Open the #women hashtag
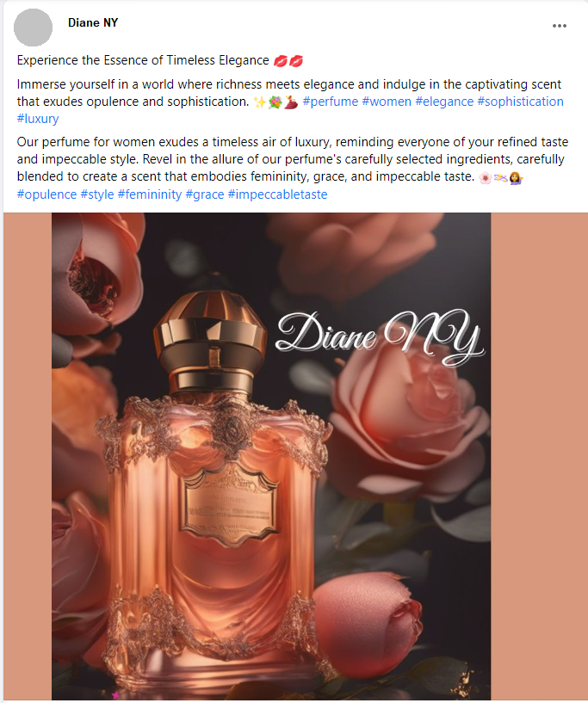Image resolution: width=588 pixels, height=703 pixels. point(387,102)
